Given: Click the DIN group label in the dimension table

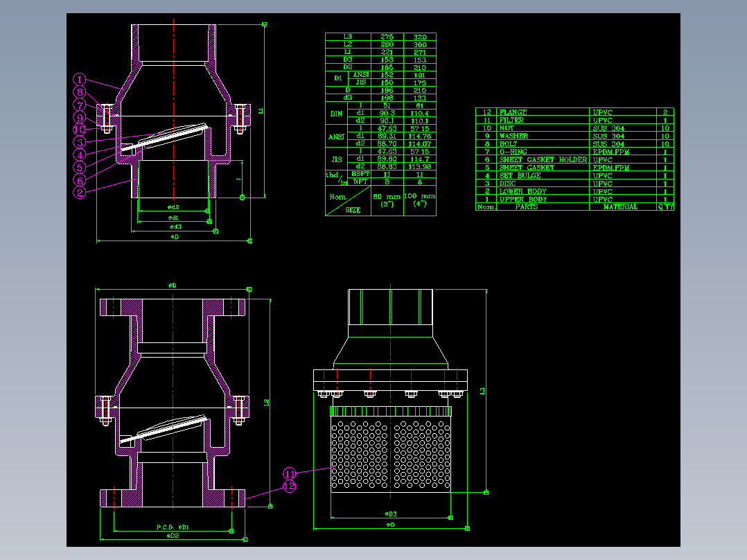Looking at the screenshot, I should (336, 114).
